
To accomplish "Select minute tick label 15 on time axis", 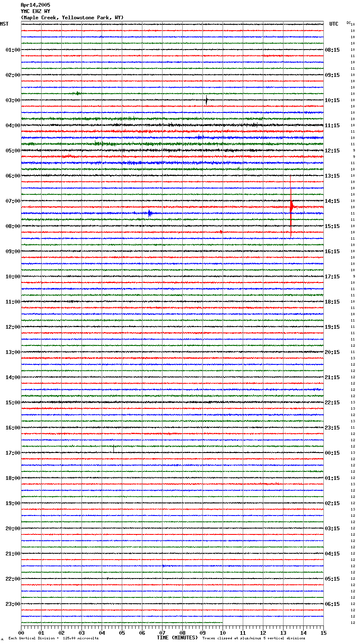I will coord(323,633).
